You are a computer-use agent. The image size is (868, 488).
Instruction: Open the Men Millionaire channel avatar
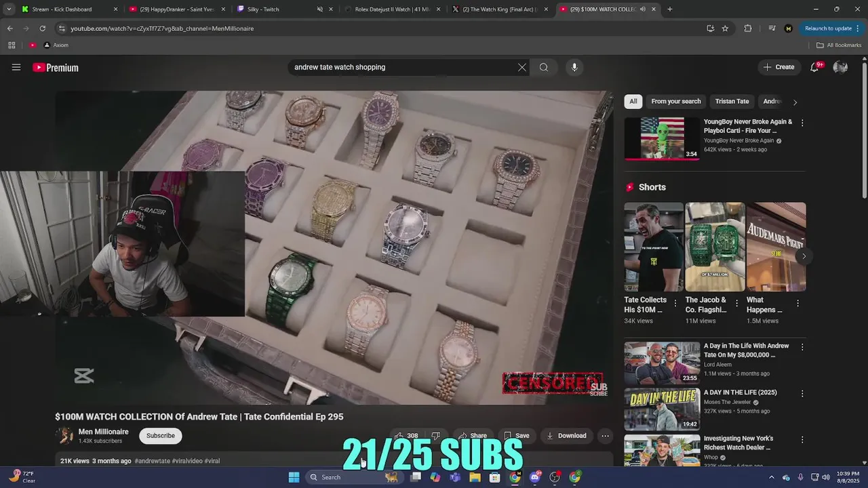pyautogui.click(x=65, y=435)
